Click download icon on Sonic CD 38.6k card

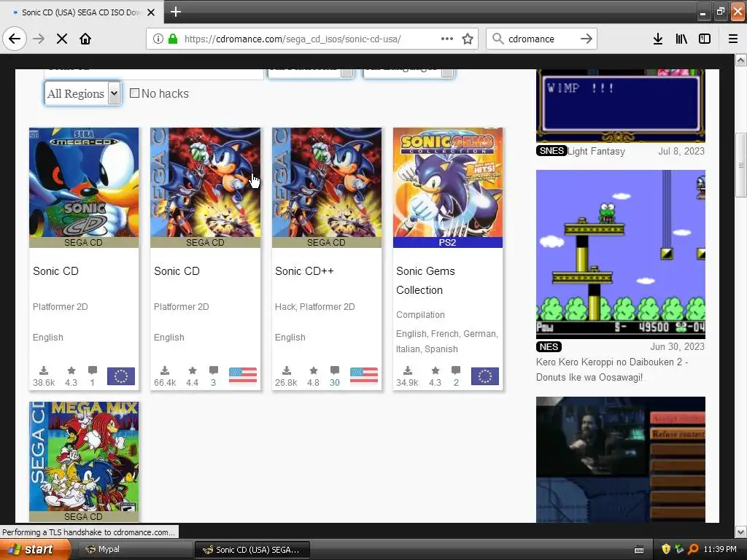43,370
